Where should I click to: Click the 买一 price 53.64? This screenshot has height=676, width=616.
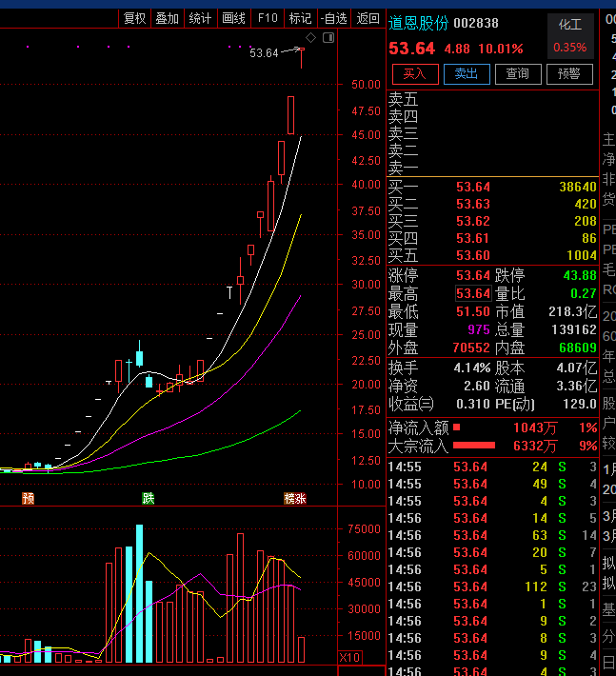tap(473, 188)
